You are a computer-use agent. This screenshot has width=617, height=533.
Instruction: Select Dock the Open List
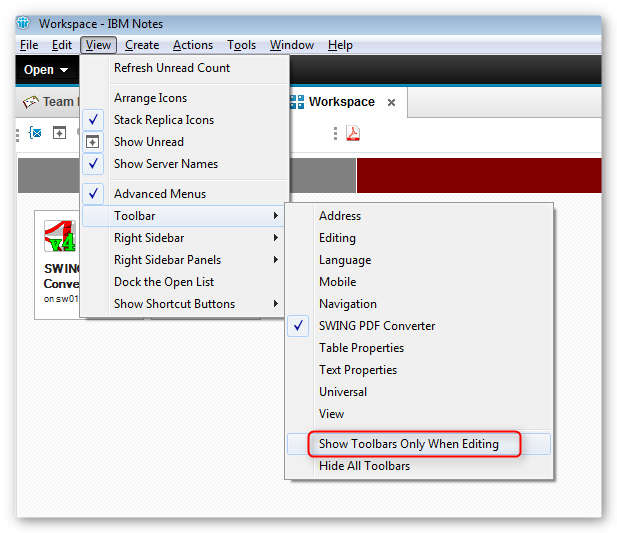[x=183, y=282]
